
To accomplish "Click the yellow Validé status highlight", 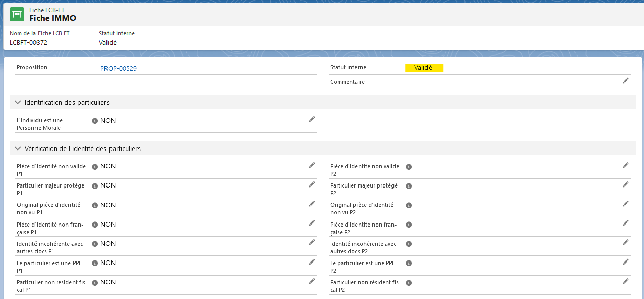I will pos(424,68).
